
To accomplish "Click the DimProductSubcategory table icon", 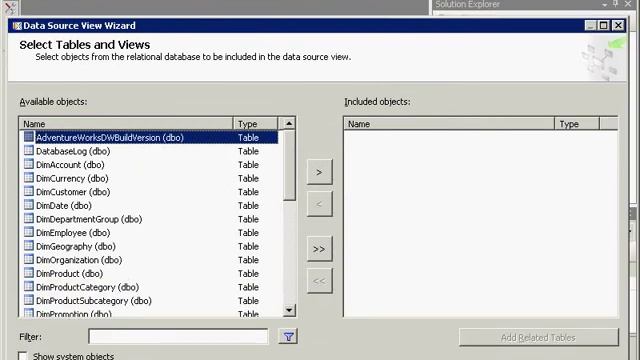I will [x=29, y=300].
